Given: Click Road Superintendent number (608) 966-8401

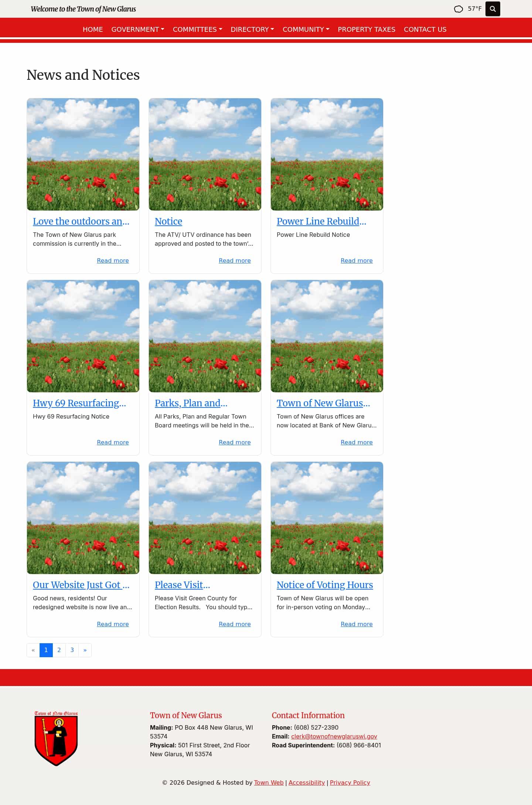Looking at the screenshot, I should click(359, 745).
